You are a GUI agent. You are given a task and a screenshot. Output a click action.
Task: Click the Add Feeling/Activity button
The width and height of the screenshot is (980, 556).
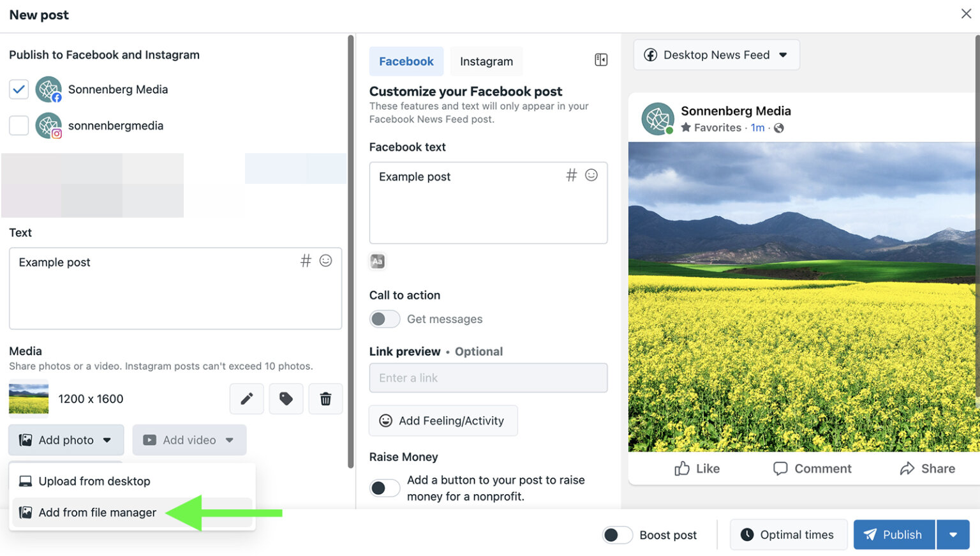(443, 421)
